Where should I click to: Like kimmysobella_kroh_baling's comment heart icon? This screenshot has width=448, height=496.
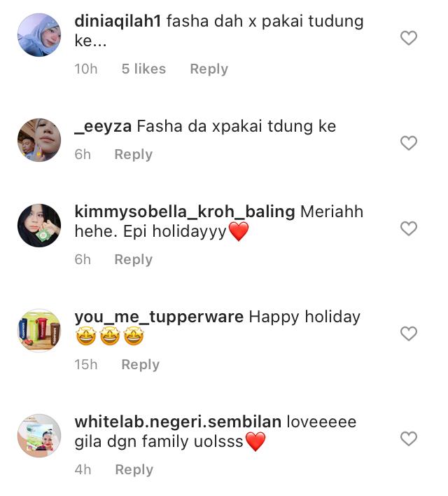409,228
